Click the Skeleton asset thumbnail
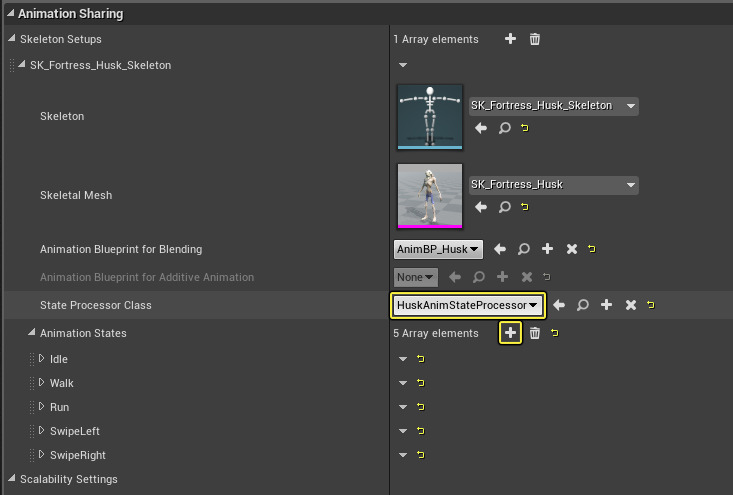 tap(430, 115)
